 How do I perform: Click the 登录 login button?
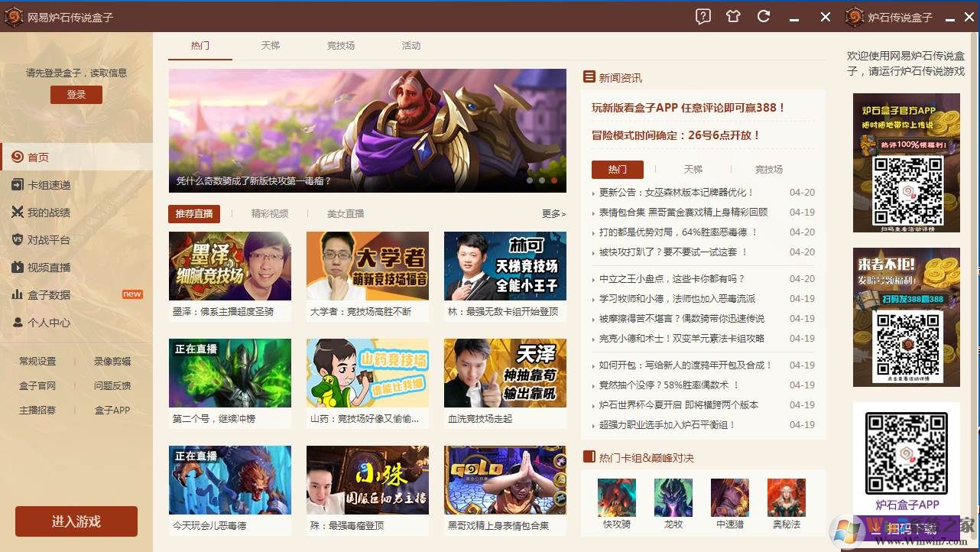pyautogui.click(x=76, y=94)
